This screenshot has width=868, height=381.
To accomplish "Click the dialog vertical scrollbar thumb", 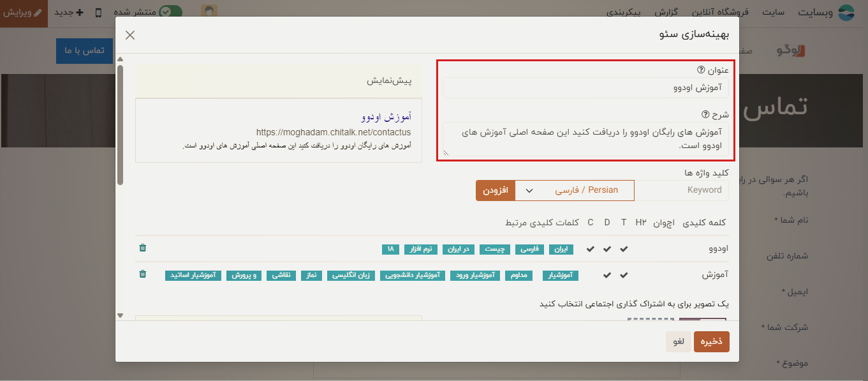I will [120, 125].
